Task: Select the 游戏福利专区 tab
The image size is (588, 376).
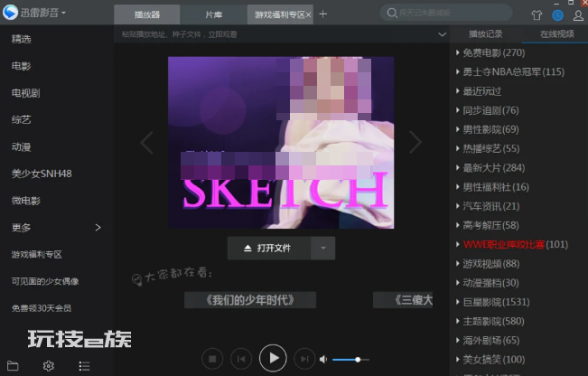Action: coord(280,14)
